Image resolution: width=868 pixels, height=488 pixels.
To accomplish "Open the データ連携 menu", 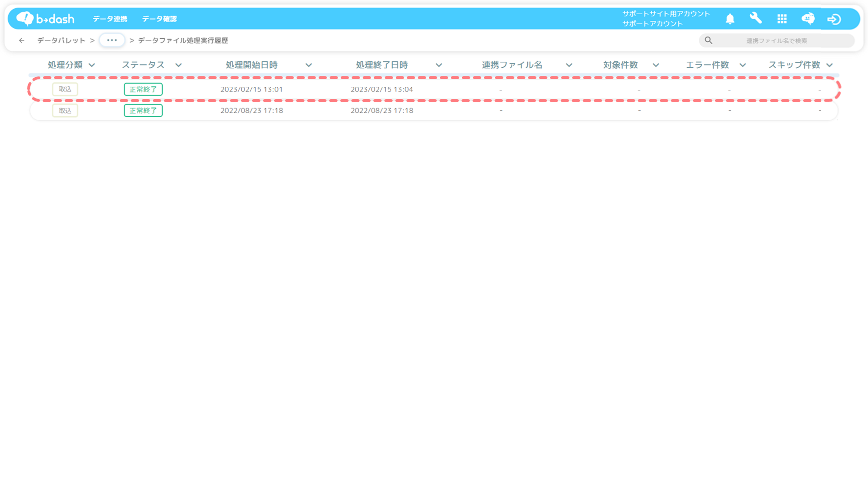I will (x=110, y=19).
